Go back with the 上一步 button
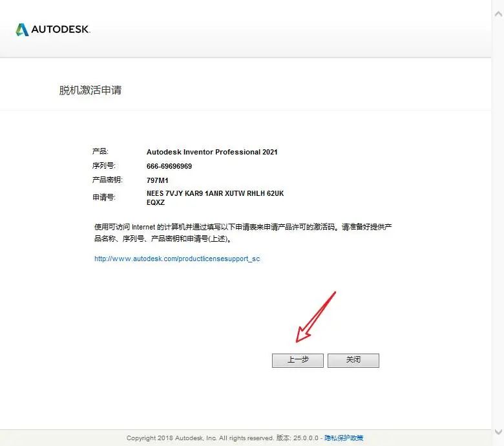Screen dimensions: 504x446 (298, 360)
